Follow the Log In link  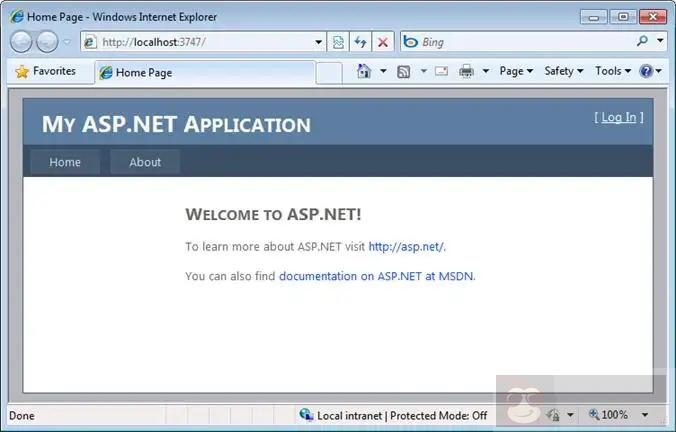click(619, 117)
